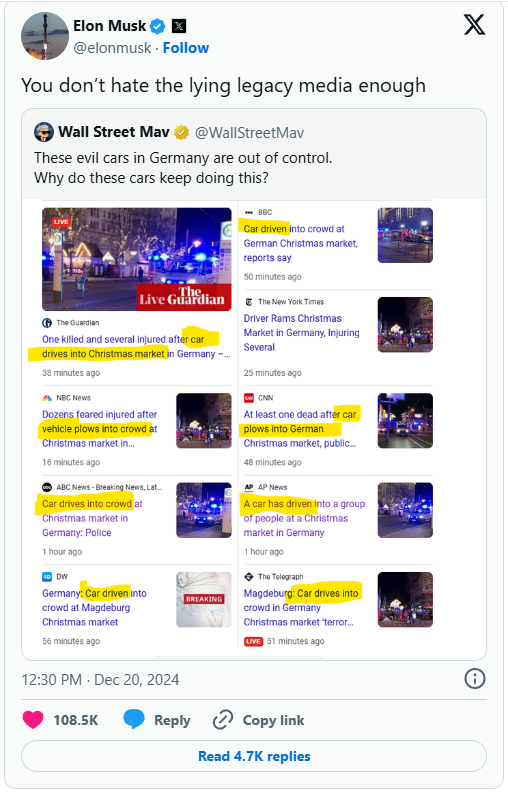This screenshot has height=799, width=508.
Task: Click Read 4.7K replies button
Action: coord(254,756)
